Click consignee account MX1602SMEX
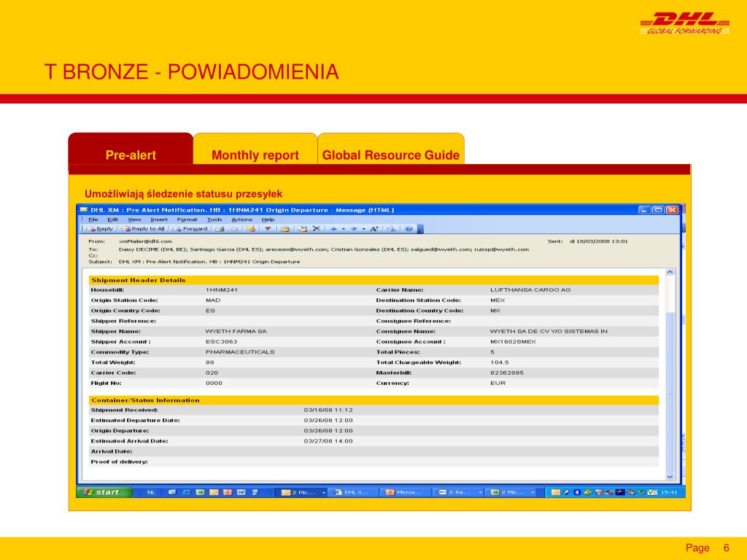 tap(513, 341)
